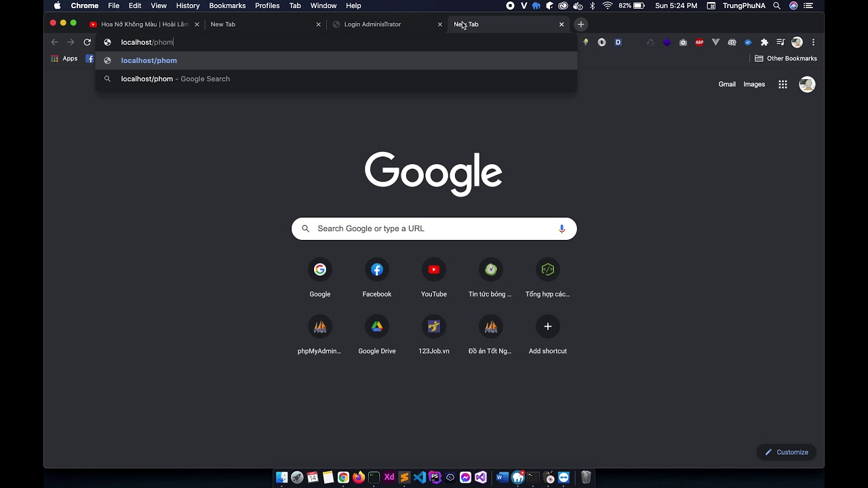Open Siri from the menu bar

pyautogui.click(x=793, y=5)
